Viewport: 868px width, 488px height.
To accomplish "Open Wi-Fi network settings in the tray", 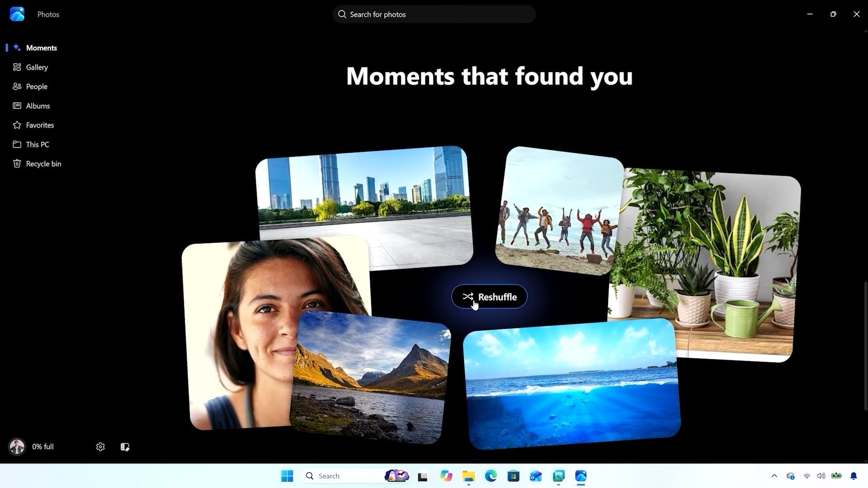I will pos(807,476).
